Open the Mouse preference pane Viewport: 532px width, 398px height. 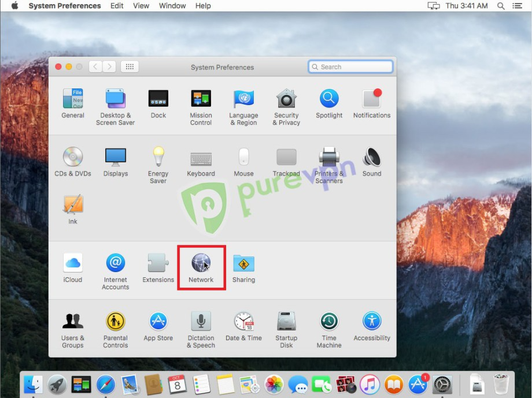(x=243, y=162)
